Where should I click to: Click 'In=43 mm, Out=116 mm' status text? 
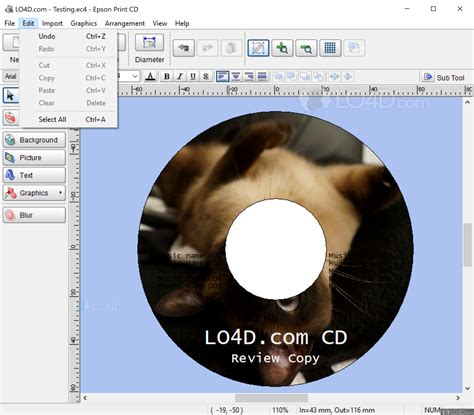coord(337,410)
